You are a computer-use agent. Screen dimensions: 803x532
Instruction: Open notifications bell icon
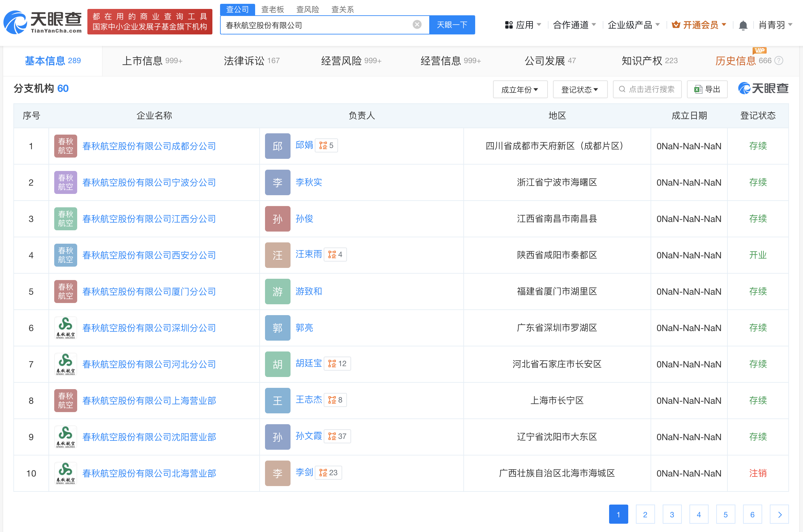coord(743,25)
